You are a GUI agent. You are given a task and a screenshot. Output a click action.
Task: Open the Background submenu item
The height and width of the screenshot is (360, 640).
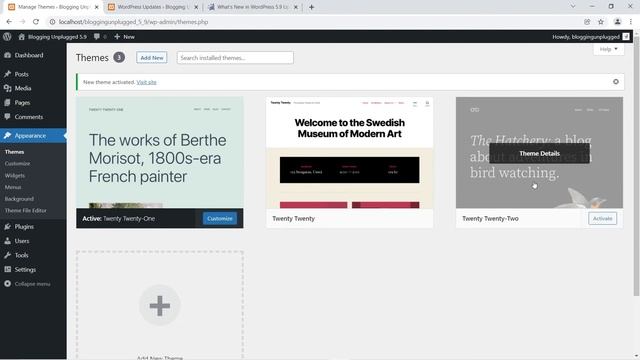(x=19, y=199)
